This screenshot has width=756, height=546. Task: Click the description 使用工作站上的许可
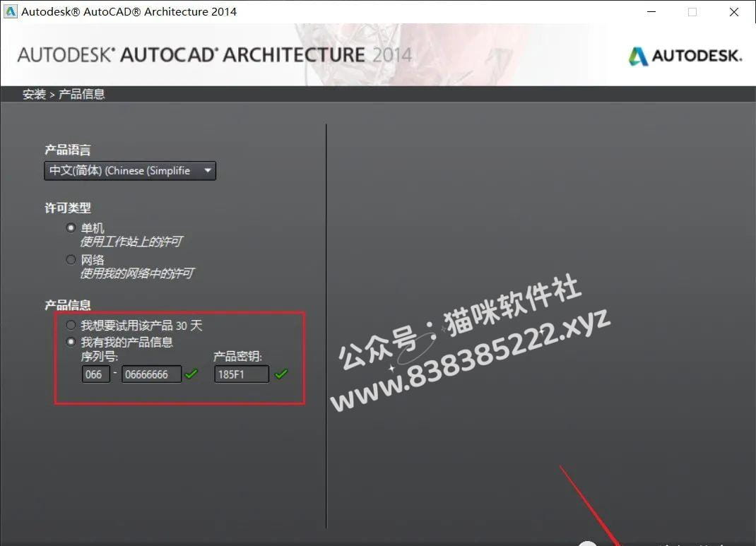point(131,242)
